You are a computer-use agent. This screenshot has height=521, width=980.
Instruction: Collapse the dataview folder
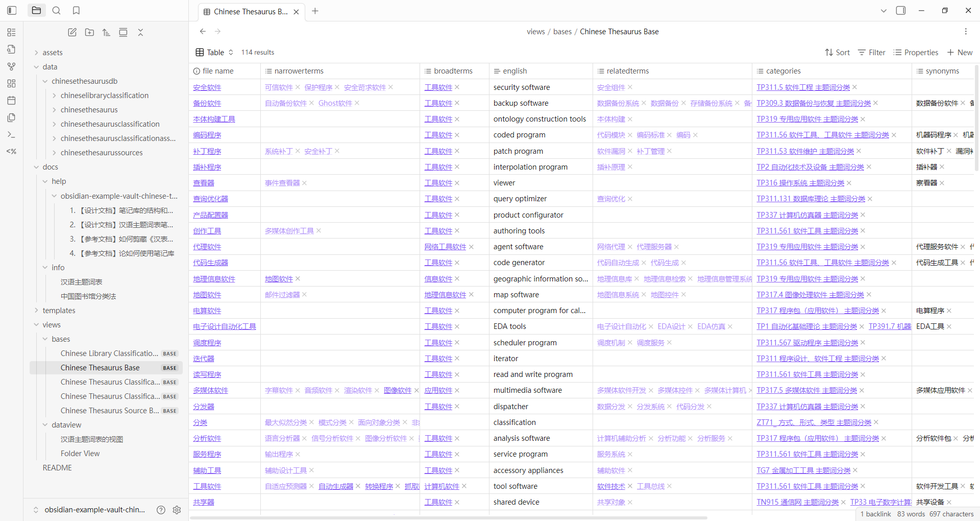(45, 425)
